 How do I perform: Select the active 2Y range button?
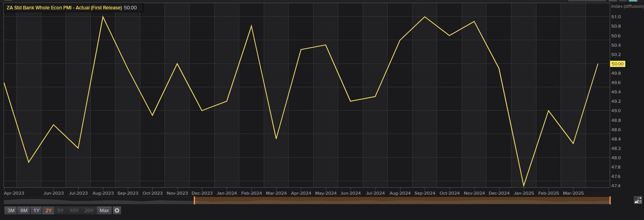click(x=48, y=211)
